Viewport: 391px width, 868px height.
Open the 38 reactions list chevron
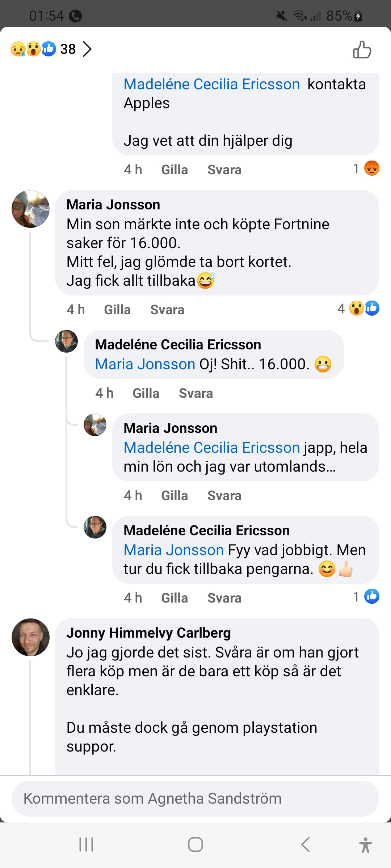pos(87,49)
